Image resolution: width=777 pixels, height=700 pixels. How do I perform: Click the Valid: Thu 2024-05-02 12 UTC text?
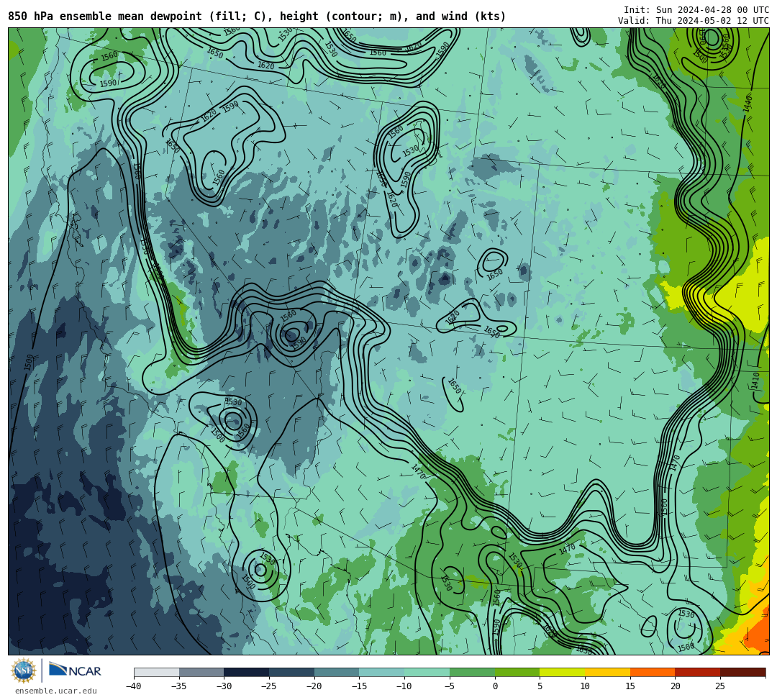694,21
